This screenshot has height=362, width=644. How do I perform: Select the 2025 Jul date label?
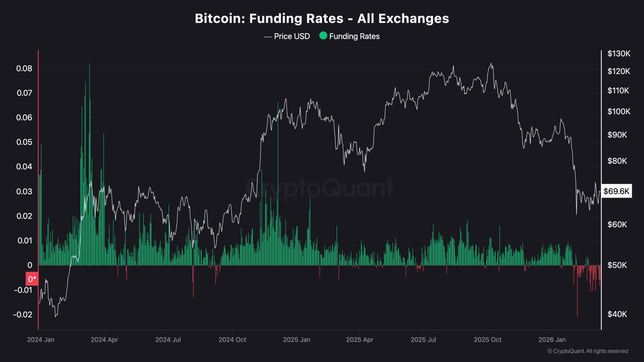click(423, 340)
